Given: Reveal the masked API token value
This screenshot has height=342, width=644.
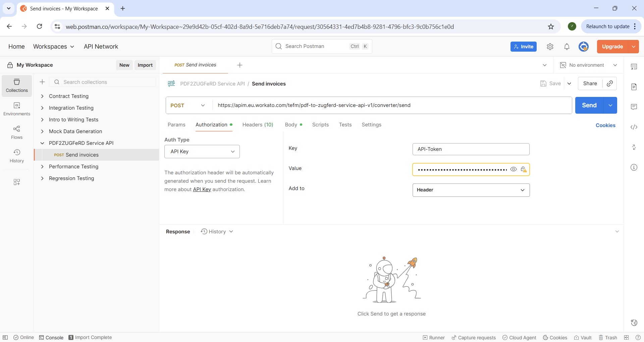Looking at the screenshot, I should pos(514,169).
